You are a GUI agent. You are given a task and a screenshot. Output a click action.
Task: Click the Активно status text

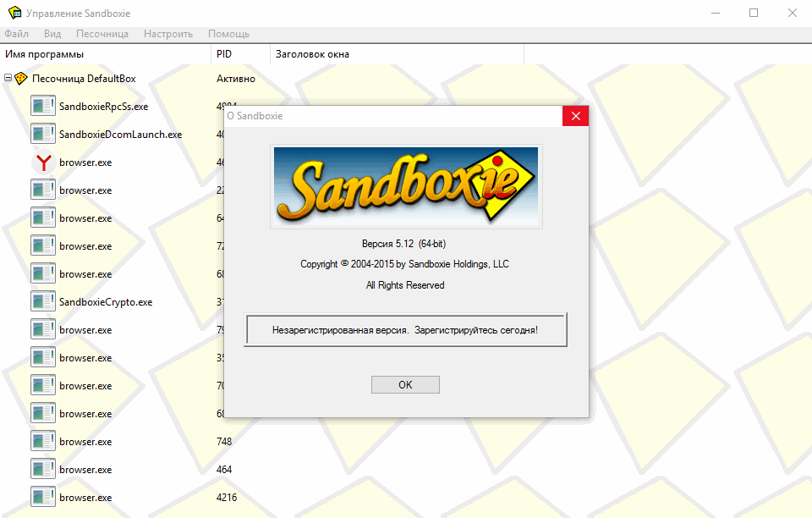(236, 79)
